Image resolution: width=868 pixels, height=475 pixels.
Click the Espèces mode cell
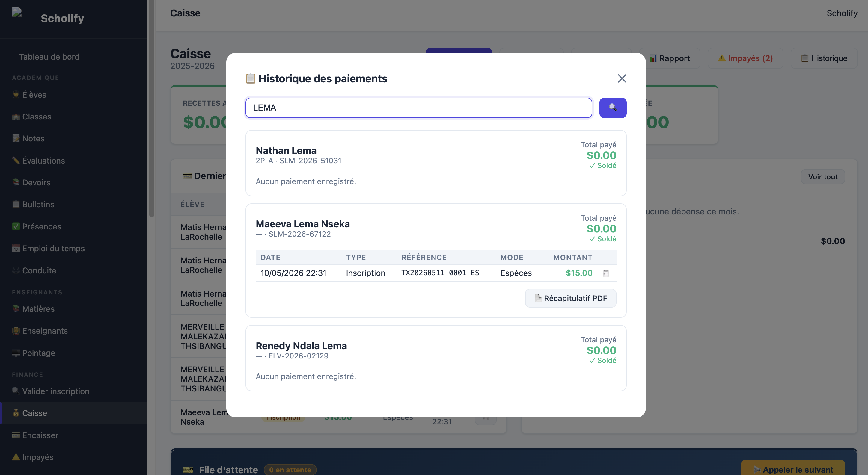[x=516, y=273]
